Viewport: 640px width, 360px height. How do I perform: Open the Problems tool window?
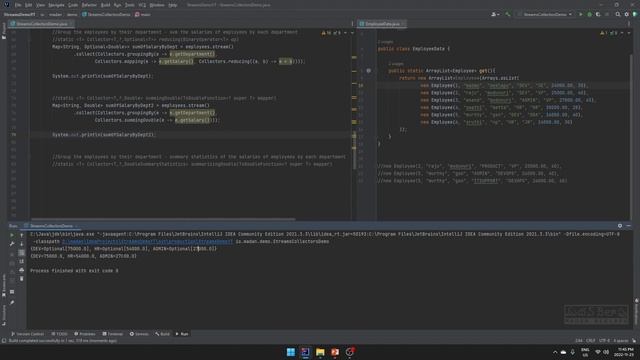(x=84, y=334)
